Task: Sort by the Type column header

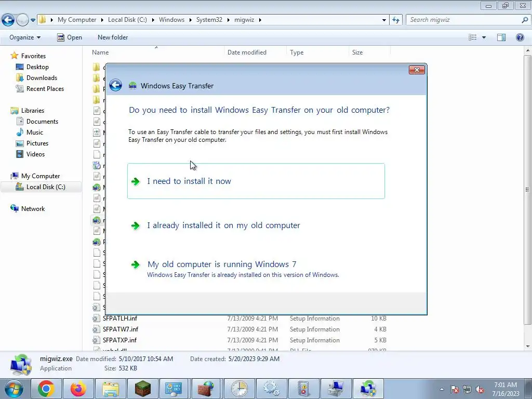Action: point(297,52)
